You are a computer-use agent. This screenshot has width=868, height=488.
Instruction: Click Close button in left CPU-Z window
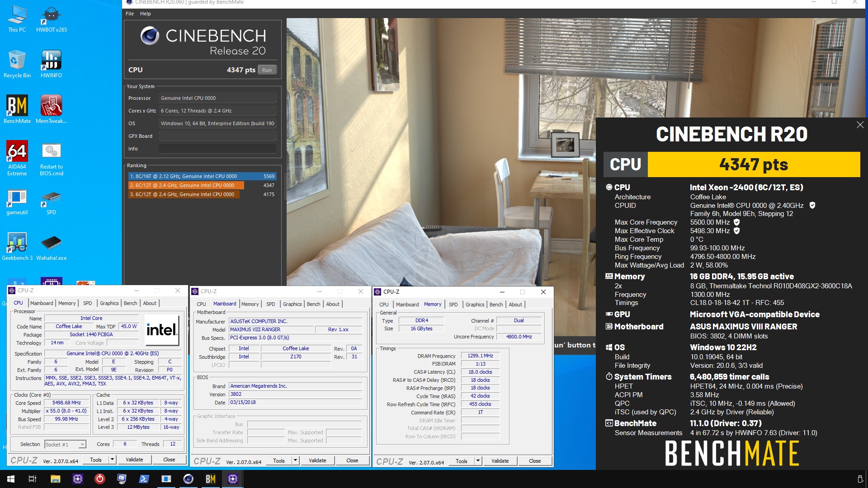[169, 460]
